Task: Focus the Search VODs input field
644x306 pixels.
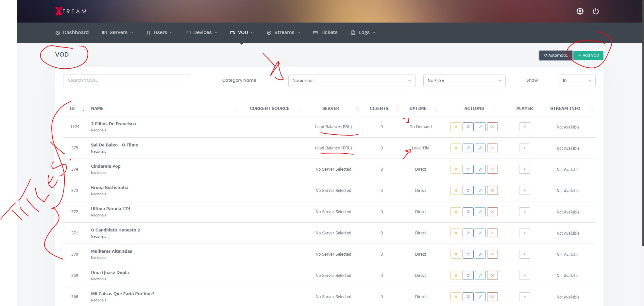Action: click(x=127, y=80)
